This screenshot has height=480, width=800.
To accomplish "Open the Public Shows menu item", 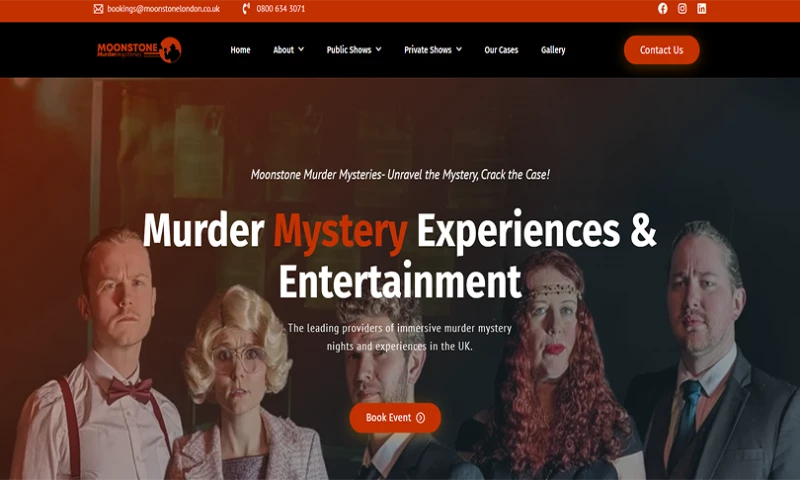I will tap(349, 50).
